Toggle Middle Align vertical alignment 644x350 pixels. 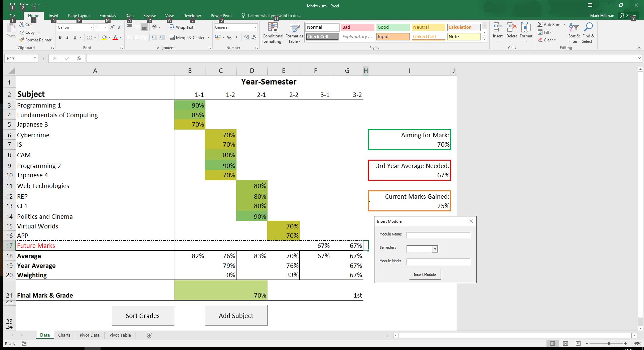click(137, 27)
